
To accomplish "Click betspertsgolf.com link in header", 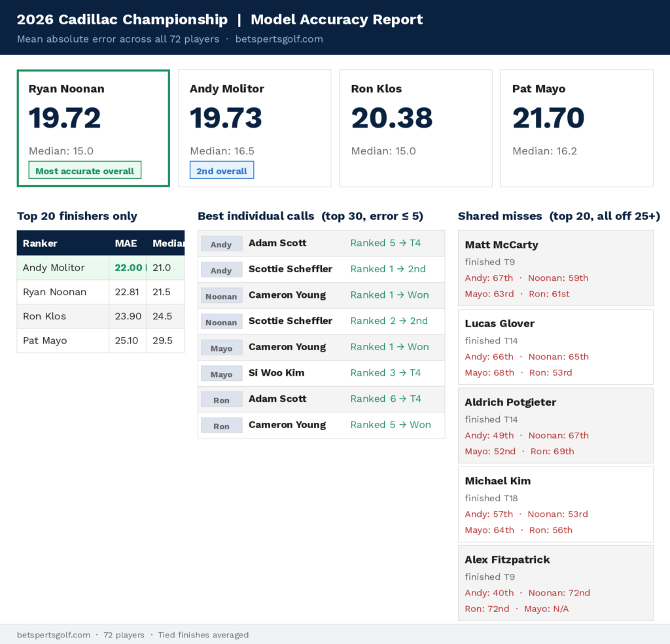I will tap(279, 39).
